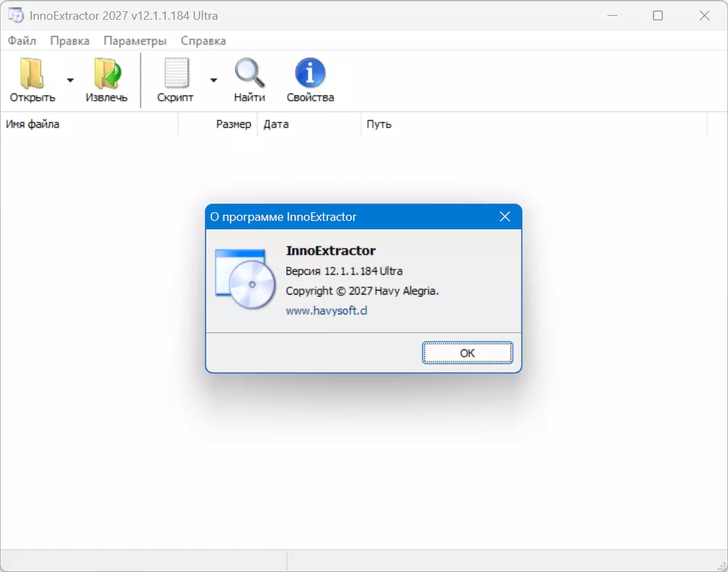Click the Открыть folder icon
Viewport: 728px width, 572px height.
pos(32,73)
